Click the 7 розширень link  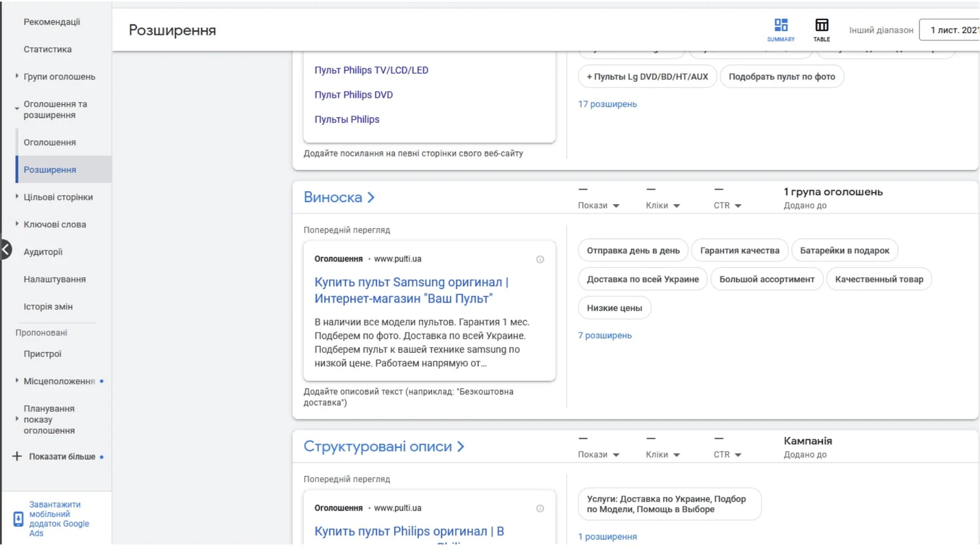[605, 336]
